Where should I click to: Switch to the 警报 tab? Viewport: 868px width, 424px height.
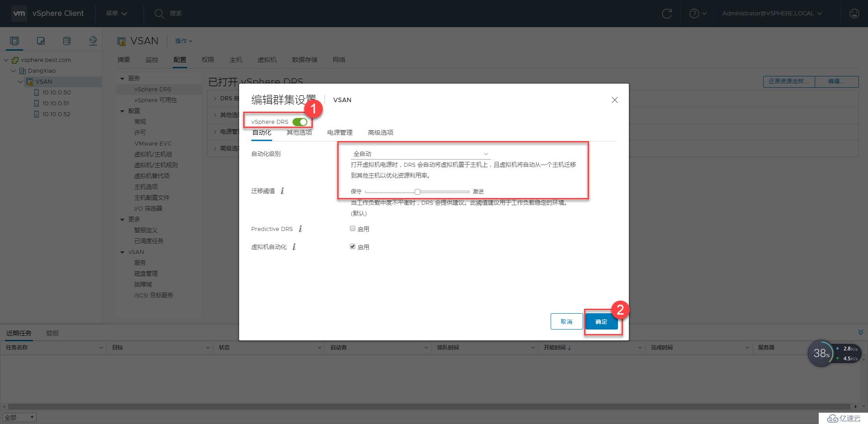click(x=52, y=333)
